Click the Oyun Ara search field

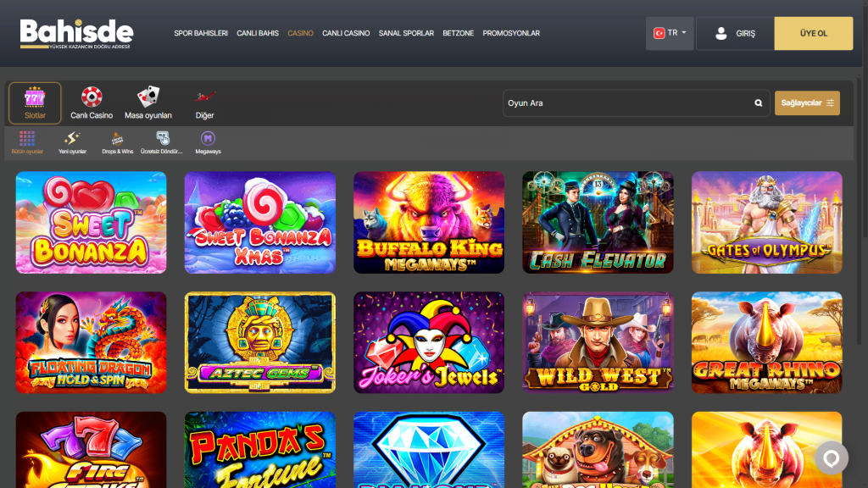[x=627, y=103]
